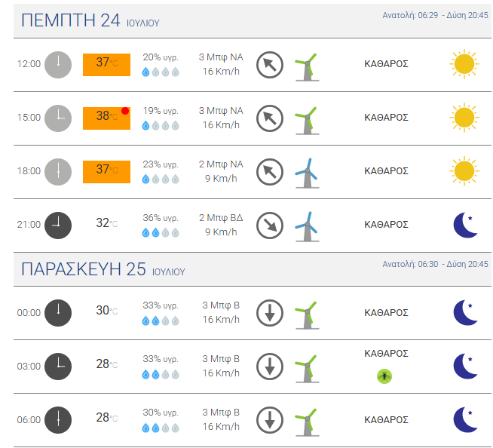Click the orange 37°C box at 18:00
493x448 pixels.
106,172
